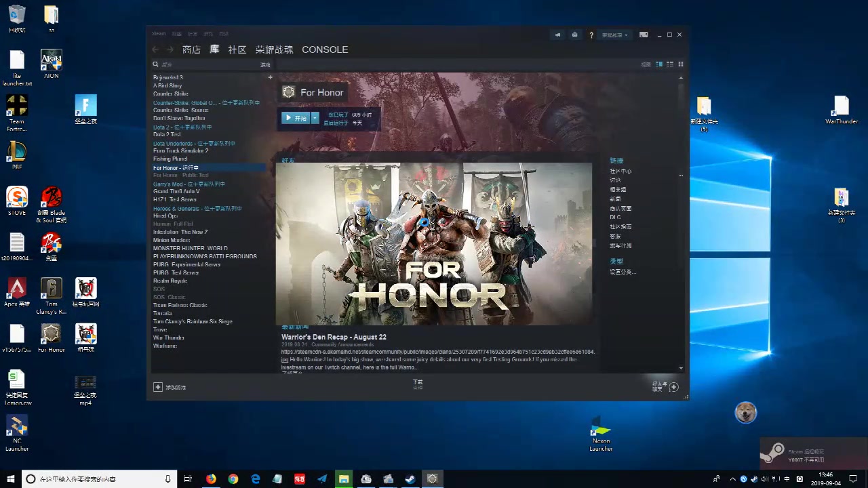Click the Steam icon in the taskbar

click(x=411, y=479)
